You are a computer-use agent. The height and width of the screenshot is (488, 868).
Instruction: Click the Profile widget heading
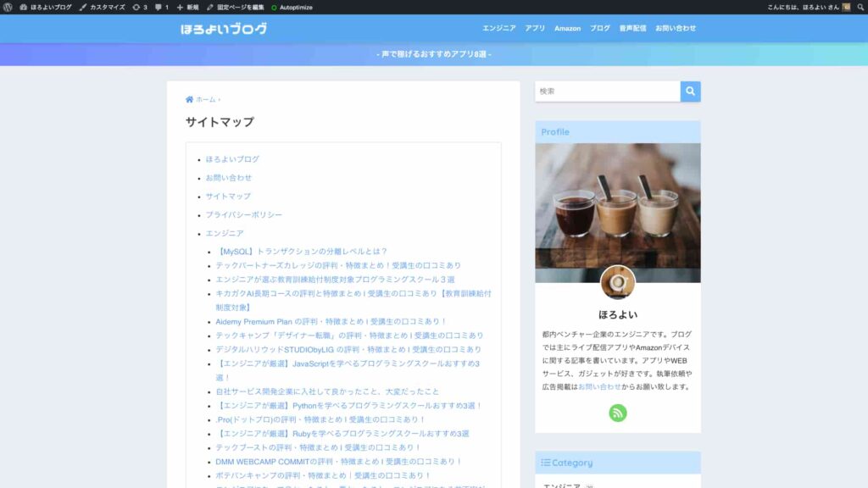(x=555, y=131)
